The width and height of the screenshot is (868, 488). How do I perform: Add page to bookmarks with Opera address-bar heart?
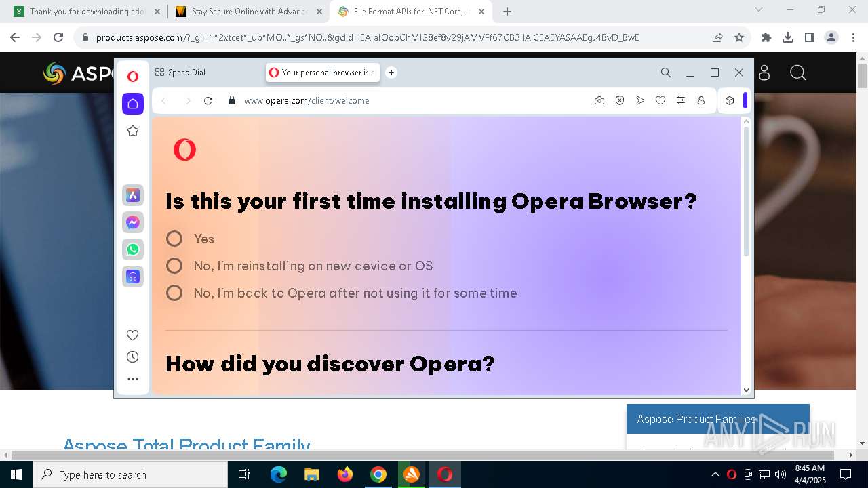point(660,100)
